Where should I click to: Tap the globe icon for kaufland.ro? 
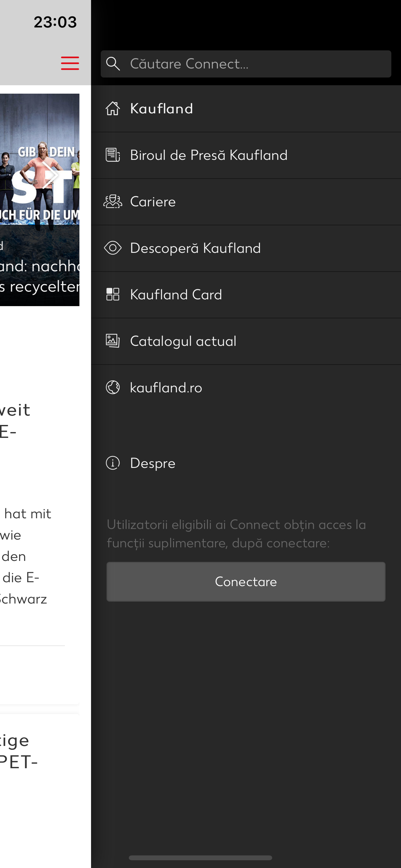[x=113, y=387]
